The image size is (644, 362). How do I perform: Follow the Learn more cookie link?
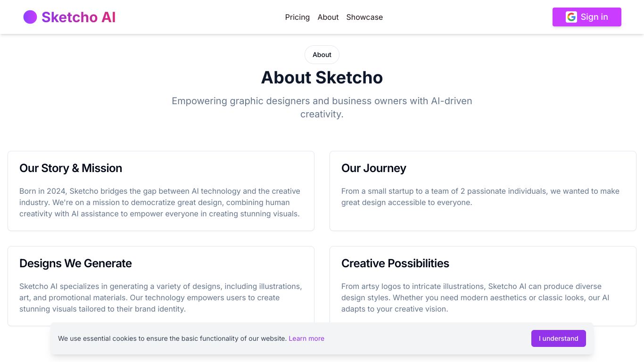[x=306, y=338]
